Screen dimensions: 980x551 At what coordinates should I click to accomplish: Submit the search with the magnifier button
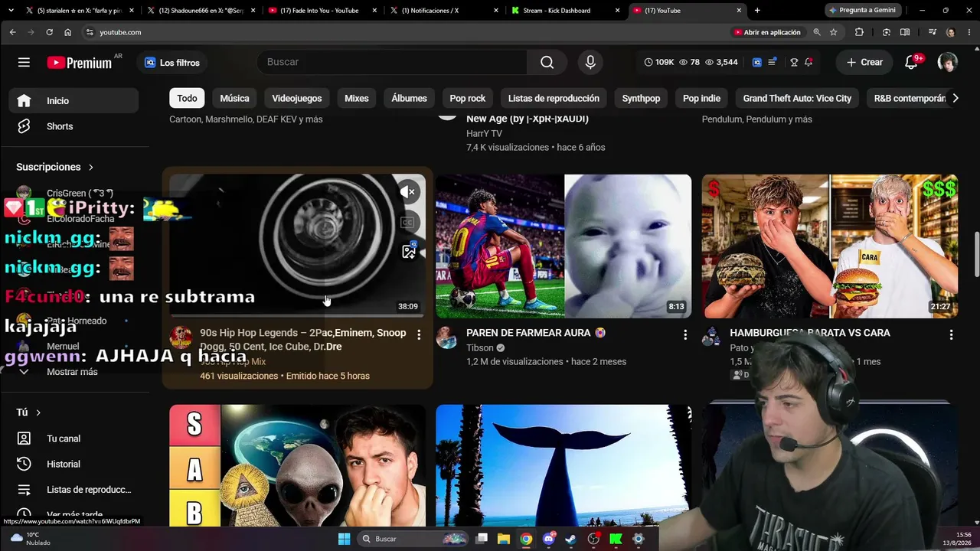tap(547, 62)
